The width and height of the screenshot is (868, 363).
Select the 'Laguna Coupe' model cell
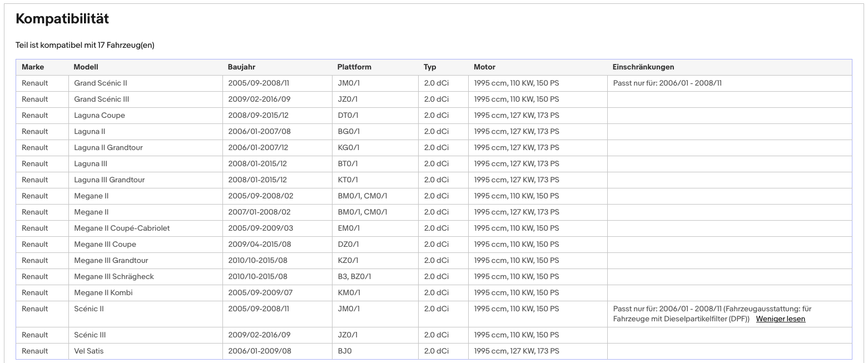click(x=146, y=115)
